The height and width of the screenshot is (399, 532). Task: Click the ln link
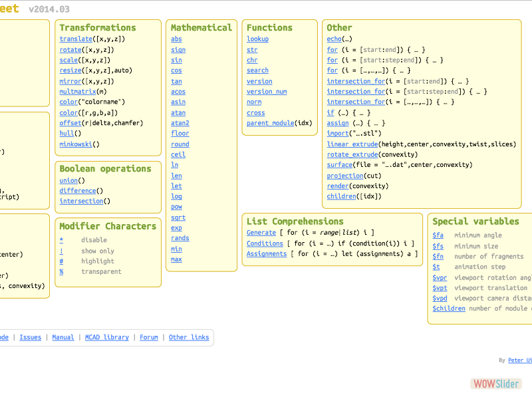click(174, 164)
